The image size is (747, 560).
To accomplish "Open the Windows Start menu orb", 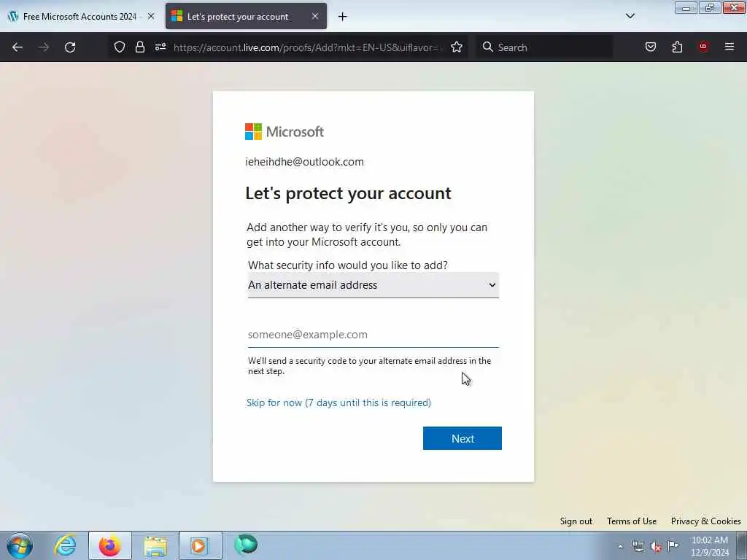I will point(20,545).
